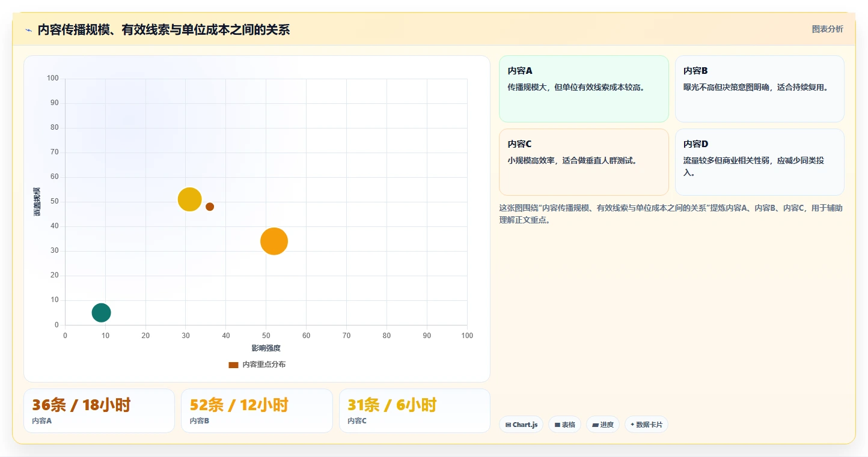Click the 影响强度 x-axis label

pos(266,348)
